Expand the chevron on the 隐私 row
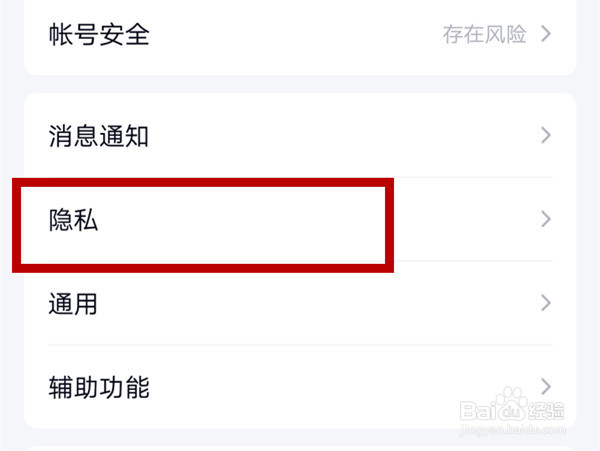This screenshot has height=451, width=600. point(546,219)
